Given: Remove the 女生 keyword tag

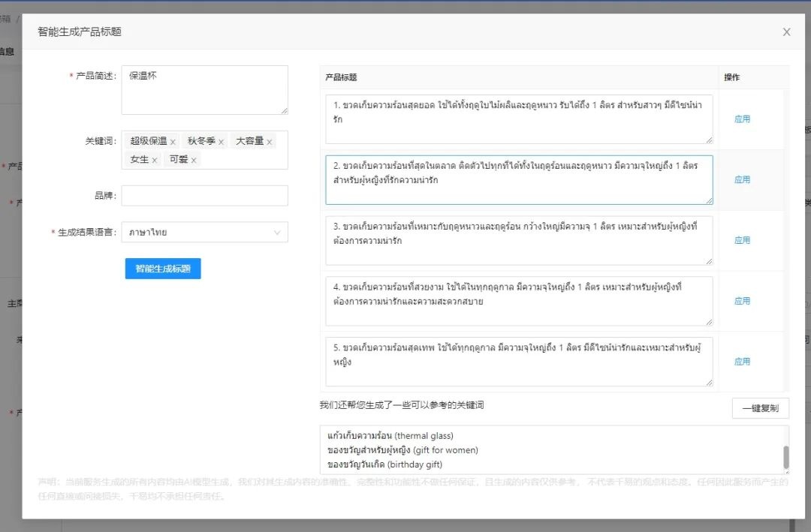Looking at the screenshot, I should point(154,161).
